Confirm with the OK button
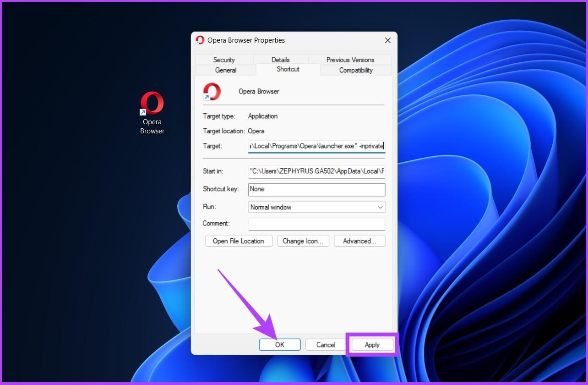This screenshot has height=385, width=588. pos(280,345)
